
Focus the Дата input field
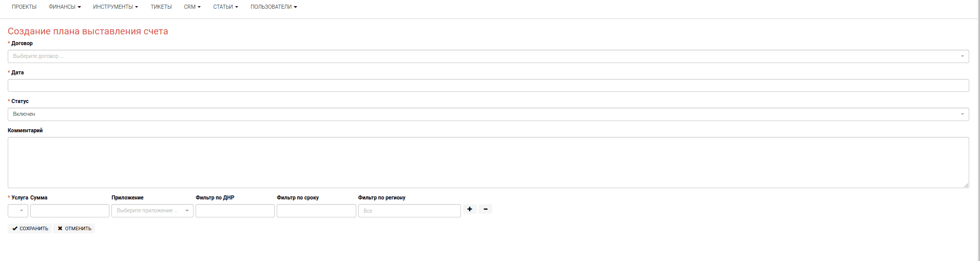(488, 86)
